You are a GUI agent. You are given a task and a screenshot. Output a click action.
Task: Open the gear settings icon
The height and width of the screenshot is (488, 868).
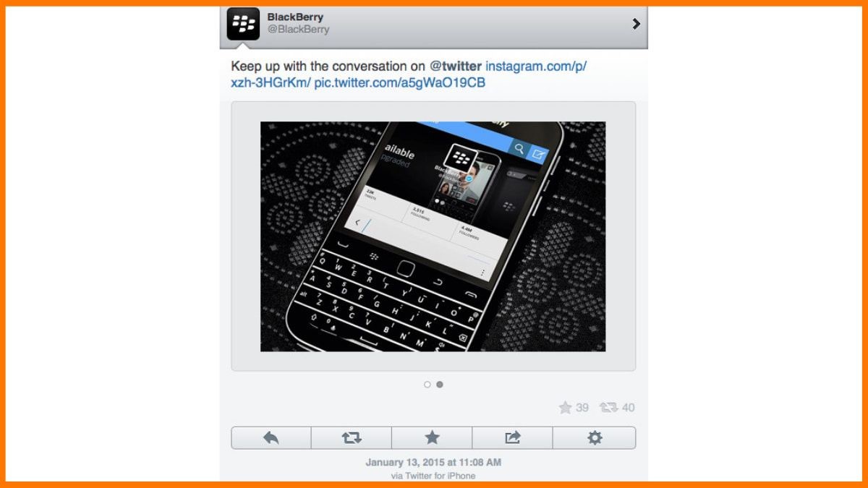[x=595, y=437]
